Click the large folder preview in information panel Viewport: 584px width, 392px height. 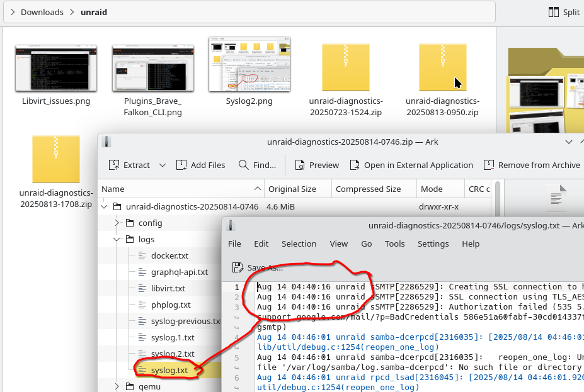pyautogui.click(x=546, y=91)
